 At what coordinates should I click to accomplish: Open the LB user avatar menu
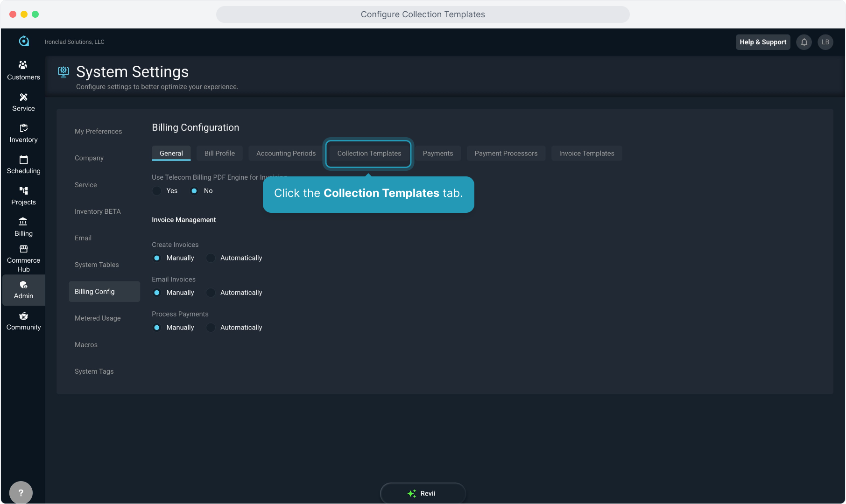[x=825, y=42]
